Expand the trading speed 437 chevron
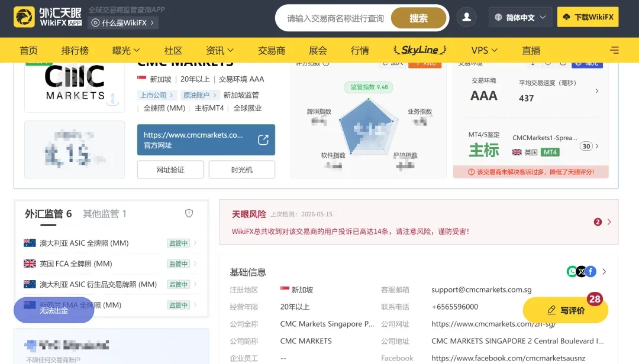The height and width of the screenshot is (364, 639). [596, 91]
